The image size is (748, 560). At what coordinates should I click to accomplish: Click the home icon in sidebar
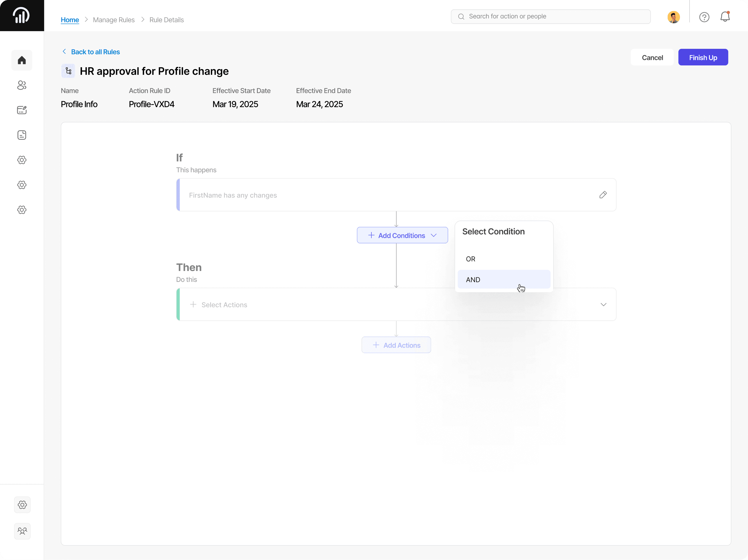[x=22, y=60]
